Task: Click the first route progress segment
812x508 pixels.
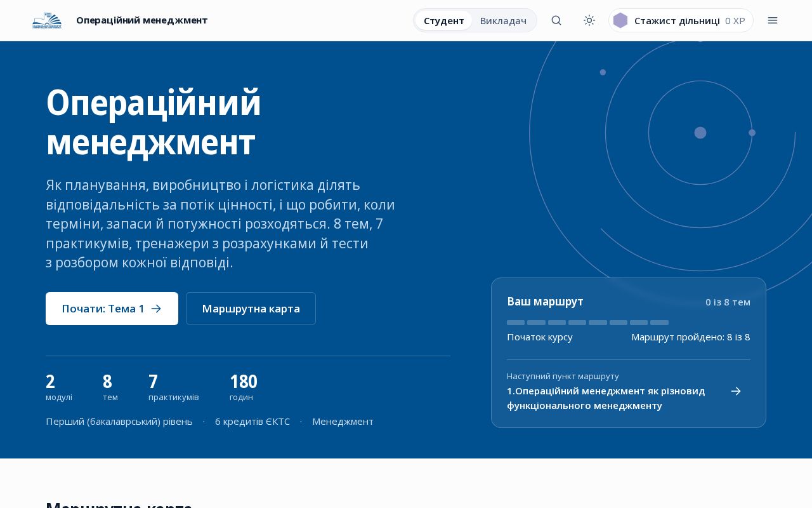Action: (x=516, y=323)
